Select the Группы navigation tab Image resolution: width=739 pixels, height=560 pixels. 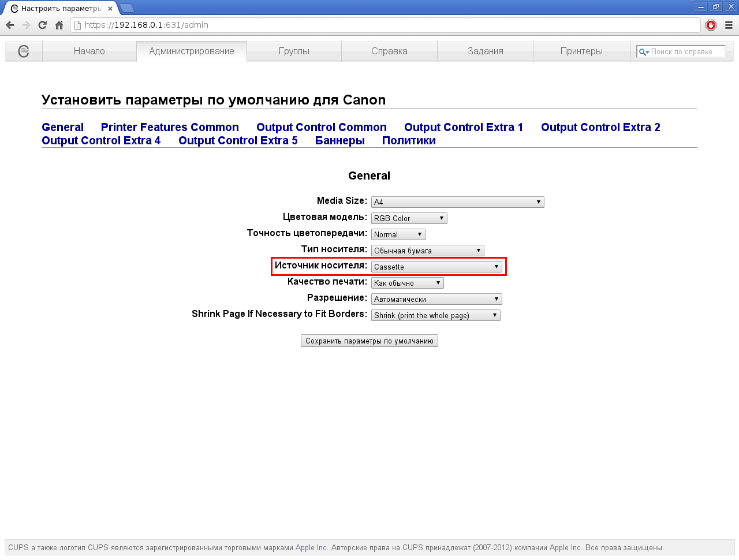pos(294,51)
